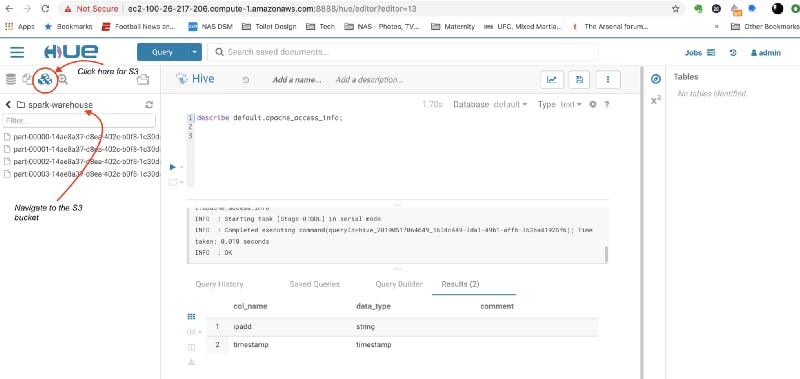Click the blue Query button
This screenshot has height=379, width=800.
162,52
